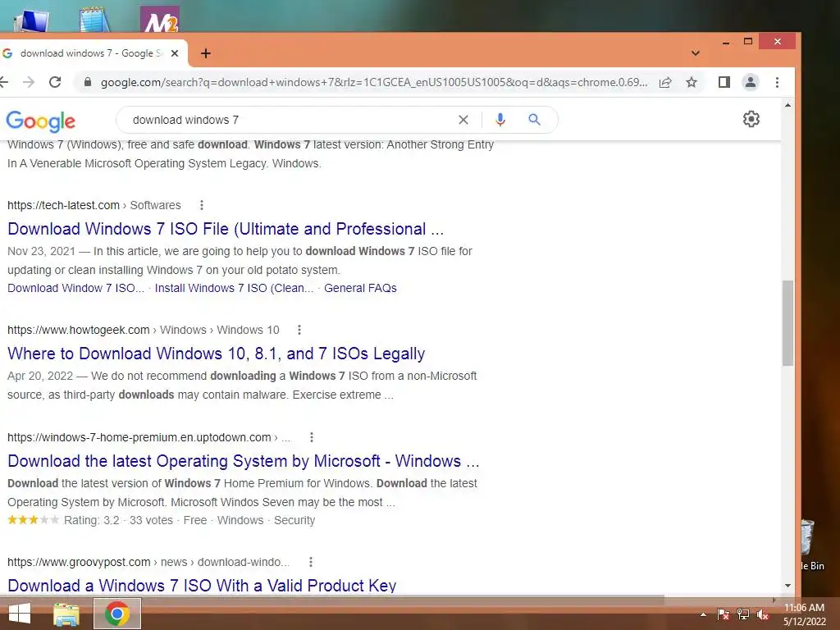Click the scrollbar down arrow
Image resolution: width=840 pixels, height=630 pixels.
point(787,586)
